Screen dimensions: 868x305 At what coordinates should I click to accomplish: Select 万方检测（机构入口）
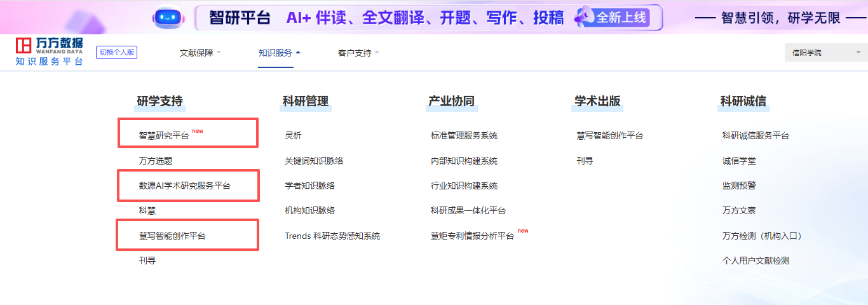point(763,236)
